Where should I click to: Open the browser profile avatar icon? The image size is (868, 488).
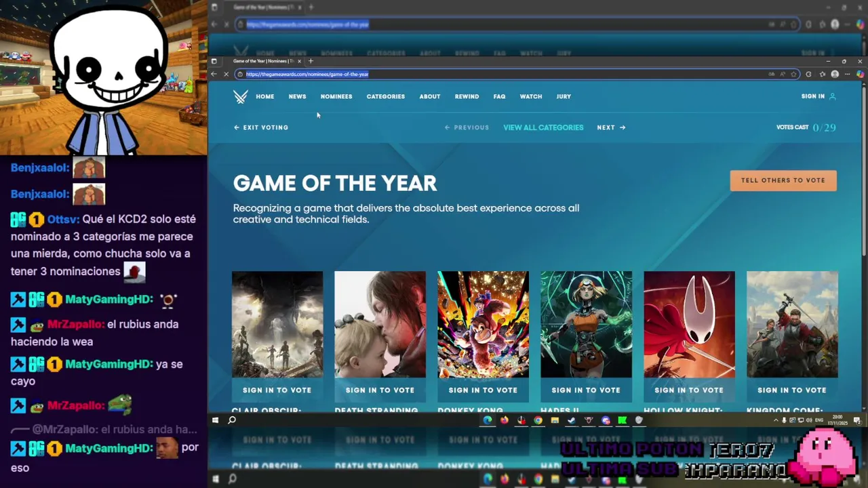pos(835,74)
